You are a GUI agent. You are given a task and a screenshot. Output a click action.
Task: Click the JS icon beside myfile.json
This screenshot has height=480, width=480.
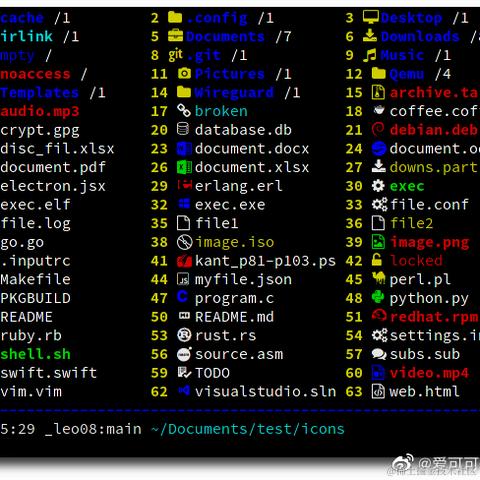click(183, 279)
